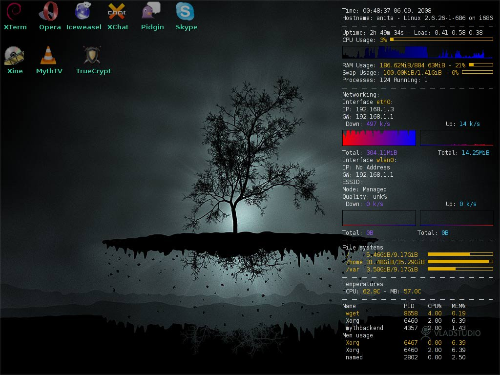Image resolution: width=500 pixels, height=375 pixels.
Task: Click the CPU temperature 62.9C value
Action: (x=371, y=292)
